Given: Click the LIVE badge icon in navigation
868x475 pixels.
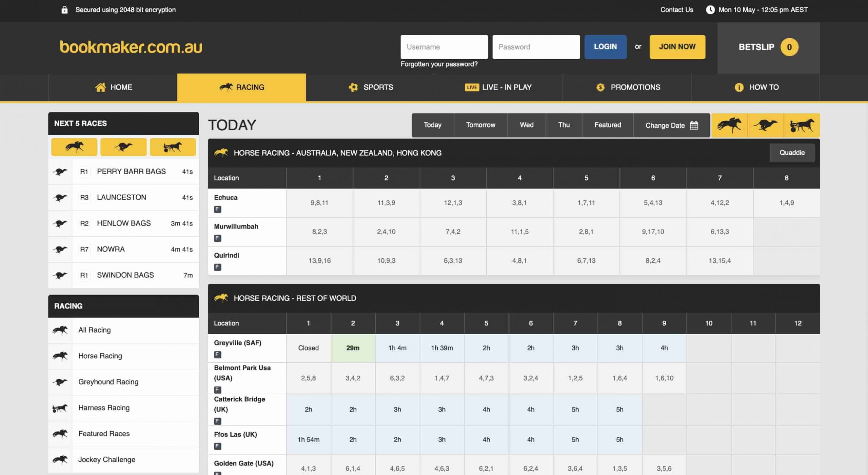Looking at the screenshot, I should point(472,87).
